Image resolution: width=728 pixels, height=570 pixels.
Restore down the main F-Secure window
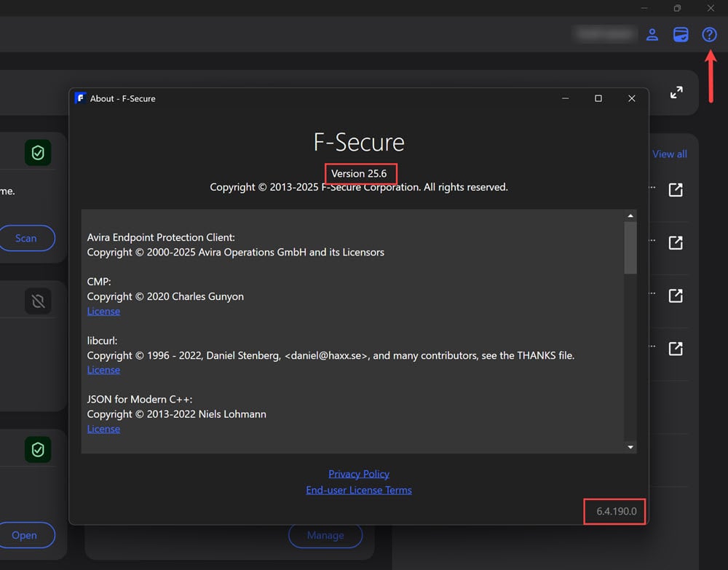(677, 8)
